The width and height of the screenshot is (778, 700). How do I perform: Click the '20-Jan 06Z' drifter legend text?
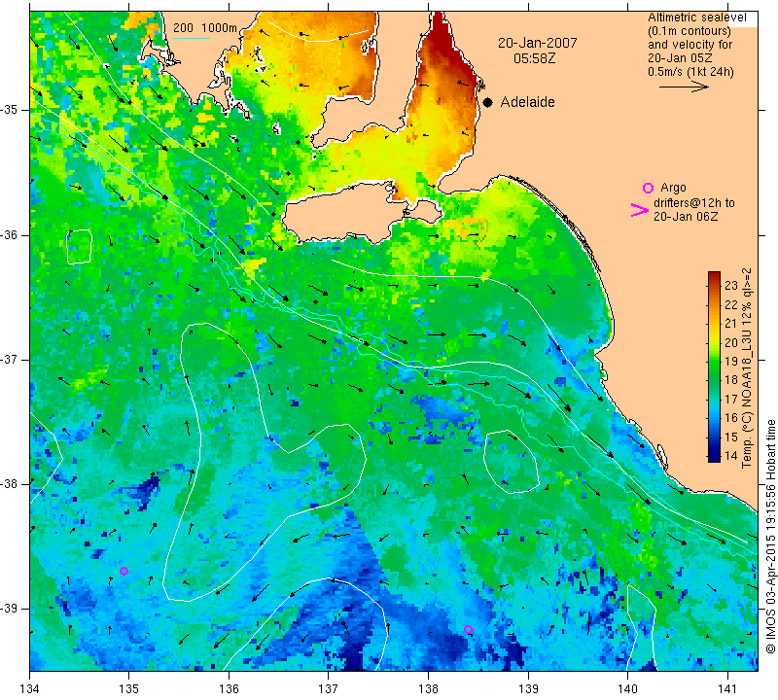click(686, 216)
